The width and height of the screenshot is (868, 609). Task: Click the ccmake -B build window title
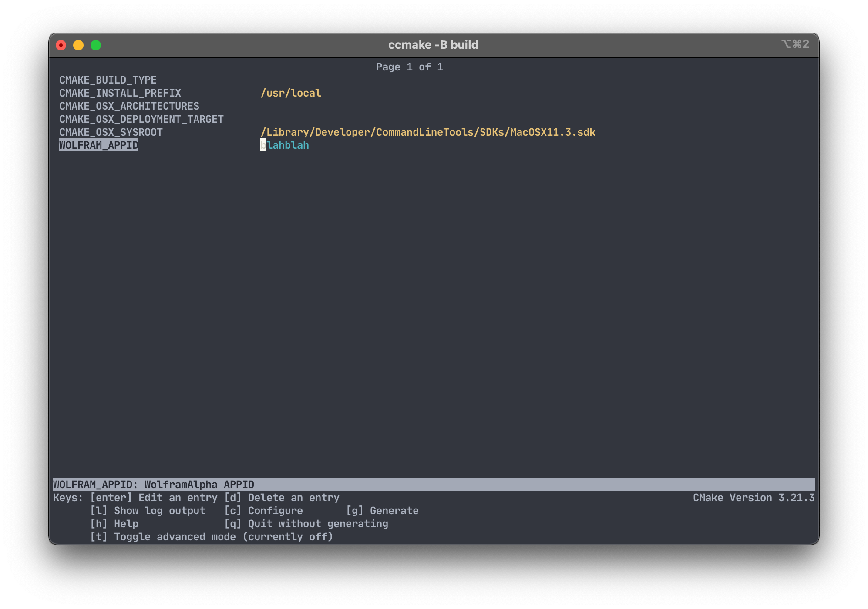(x=433, y=45)
